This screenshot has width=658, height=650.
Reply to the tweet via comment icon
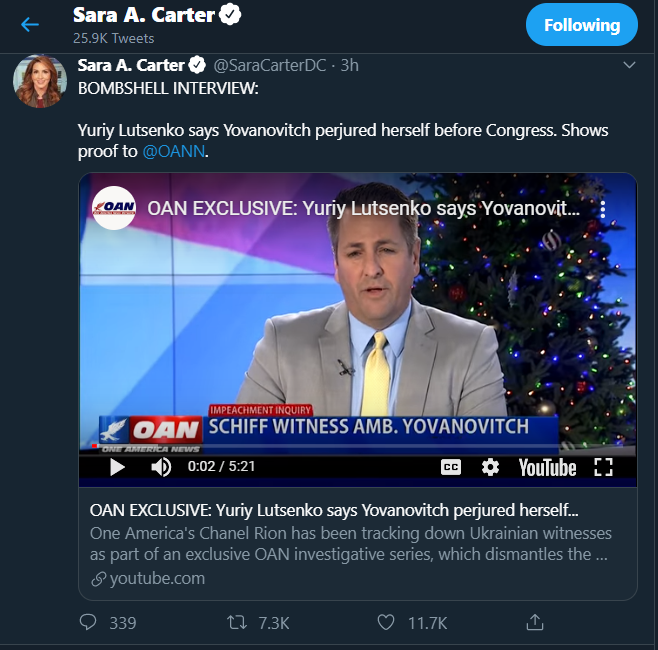click(88, 623)
